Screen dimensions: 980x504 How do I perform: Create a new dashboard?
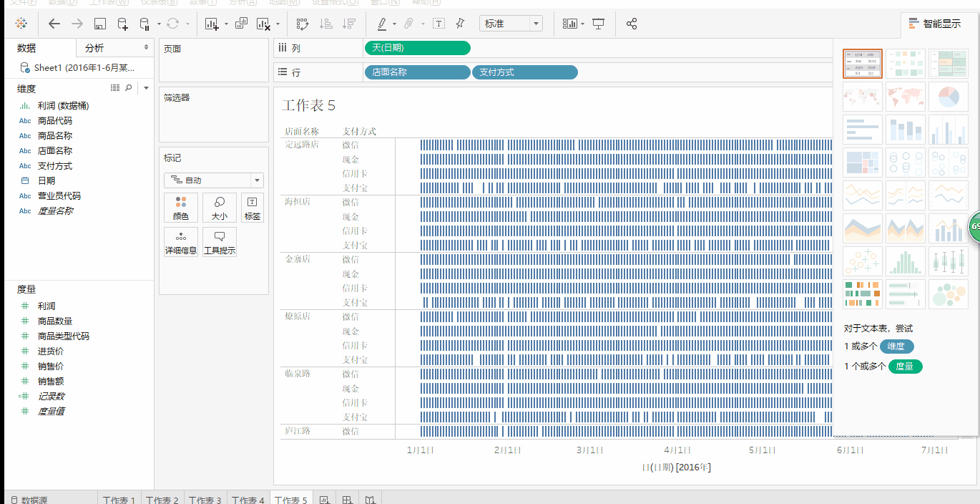(x=346, y=498)
